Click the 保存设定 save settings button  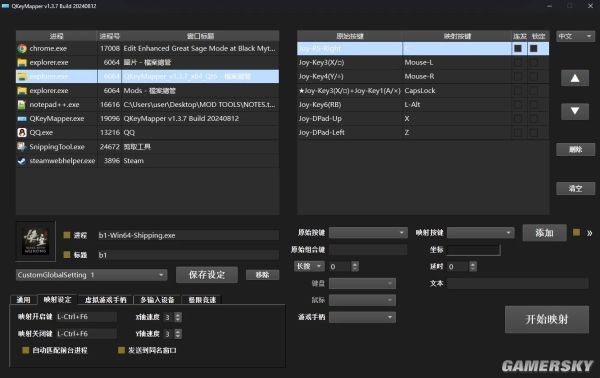click(207, 275)
